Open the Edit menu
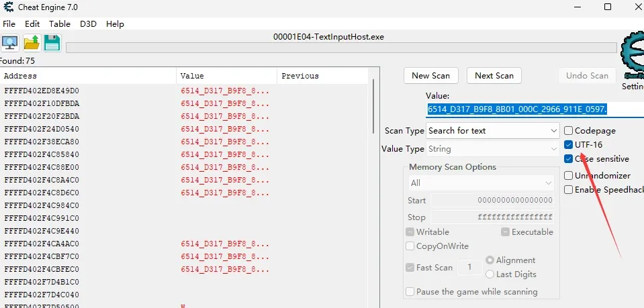This screenshot has width=644, height=308. 32,23
